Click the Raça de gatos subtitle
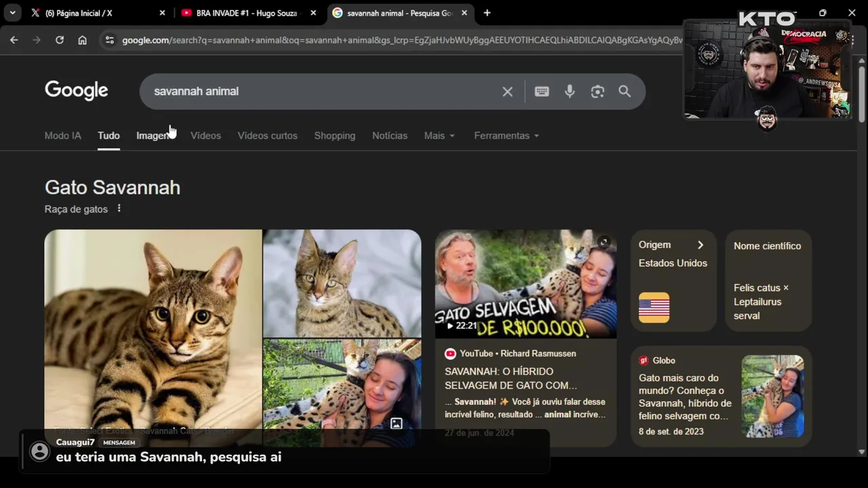The image size is (868, 488). (76, 209)
